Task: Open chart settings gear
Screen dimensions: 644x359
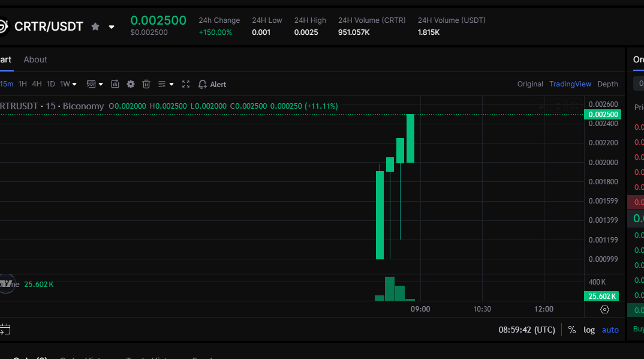Action: [x=131, y=84]
